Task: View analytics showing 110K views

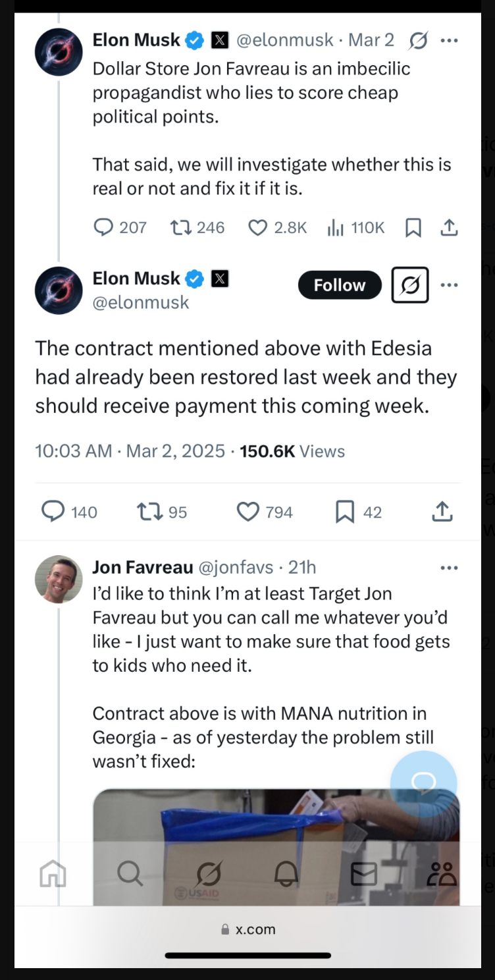Action: pyautogui.click(x=355, y=228)
